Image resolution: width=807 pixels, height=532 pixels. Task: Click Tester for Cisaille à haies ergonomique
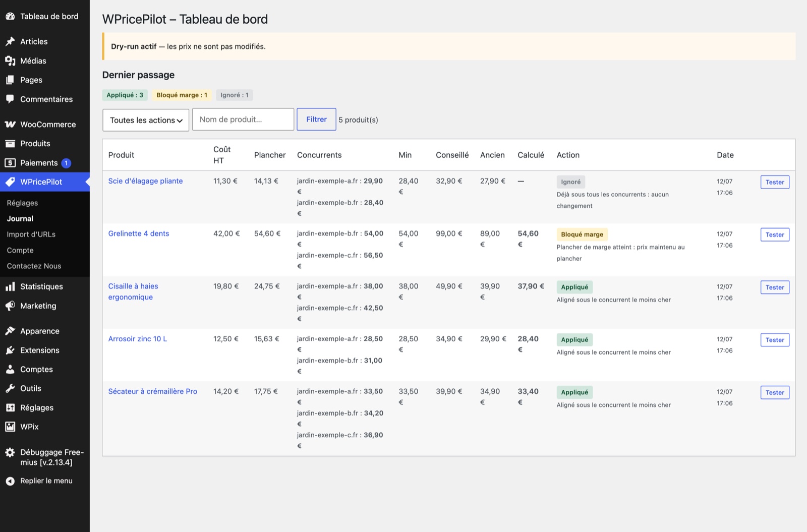pyautogui.click(x=775, y=287)
